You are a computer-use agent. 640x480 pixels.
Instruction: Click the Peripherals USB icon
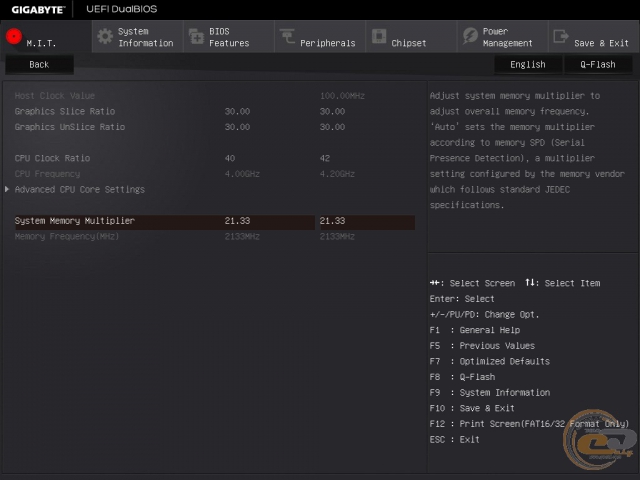coord(287,36)
